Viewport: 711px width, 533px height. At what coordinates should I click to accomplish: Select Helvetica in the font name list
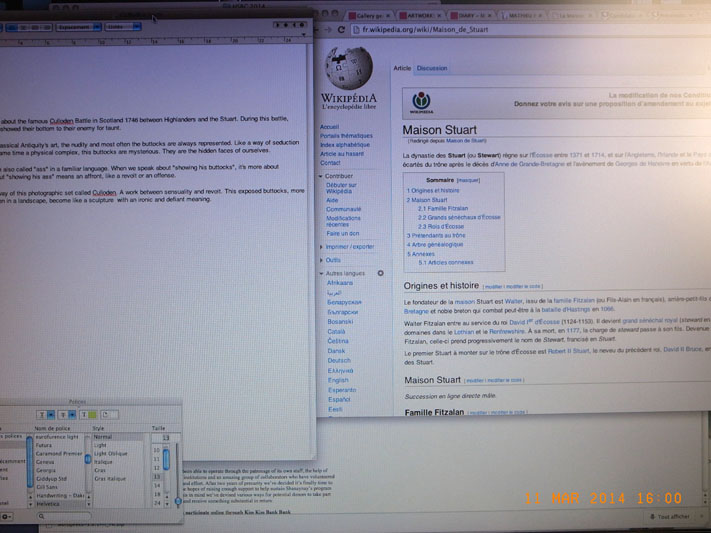tap(48, 504)
